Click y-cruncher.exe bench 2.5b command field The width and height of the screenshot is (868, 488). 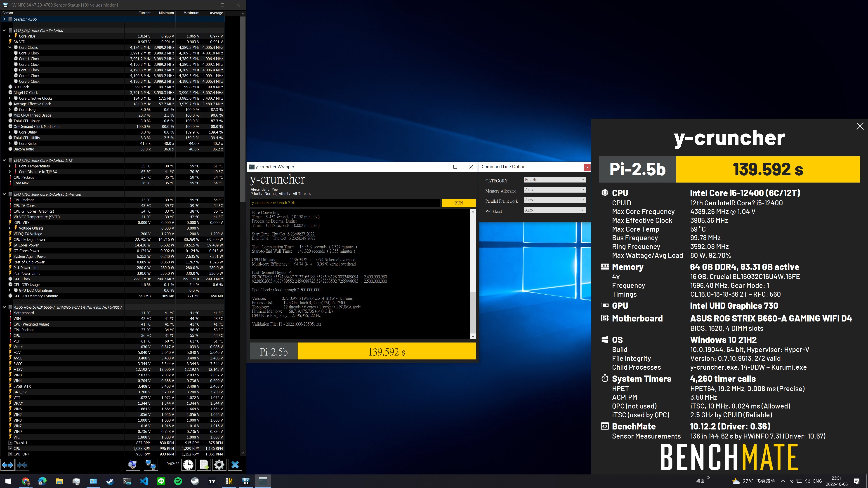[x=345, y=203]
